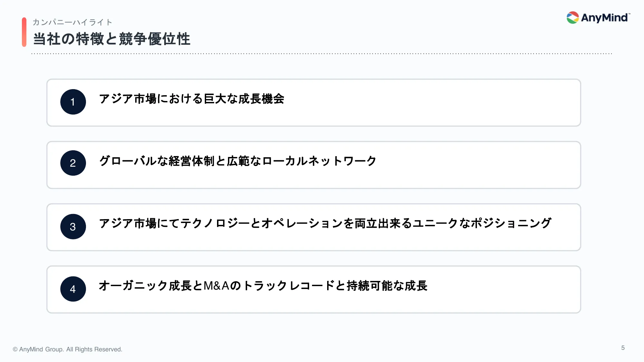644x362 pixels.
Task: Click the オーガニック成長 text in item four
Action: point(146,286)
